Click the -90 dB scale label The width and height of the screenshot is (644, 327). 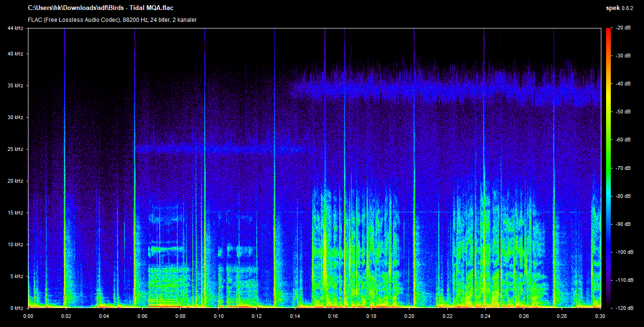[x=623, y=224]
